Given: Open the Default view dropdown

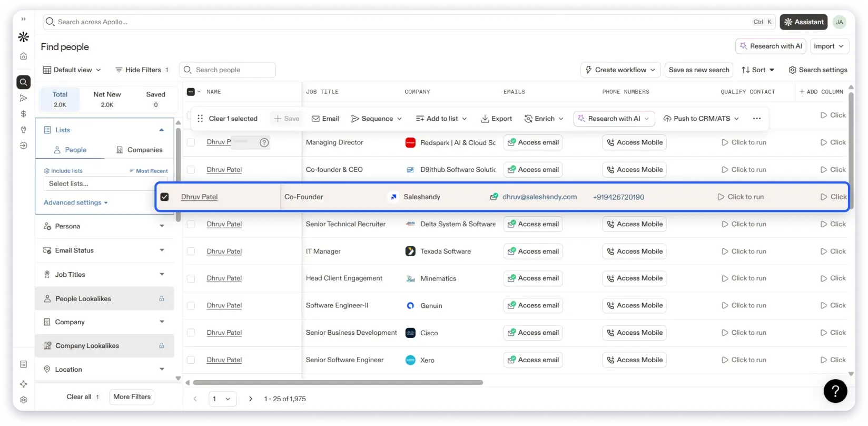Looking at the screenshot, I should 72,70.
